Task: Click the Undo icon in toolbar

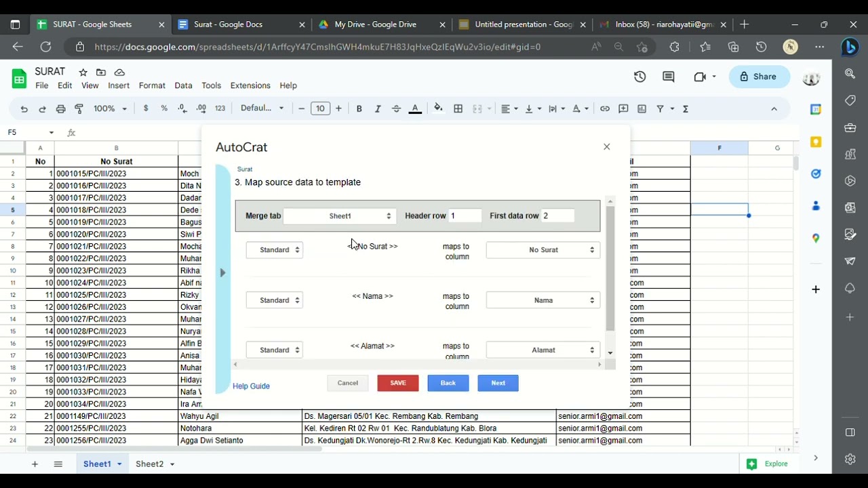Action: (24, 109)
